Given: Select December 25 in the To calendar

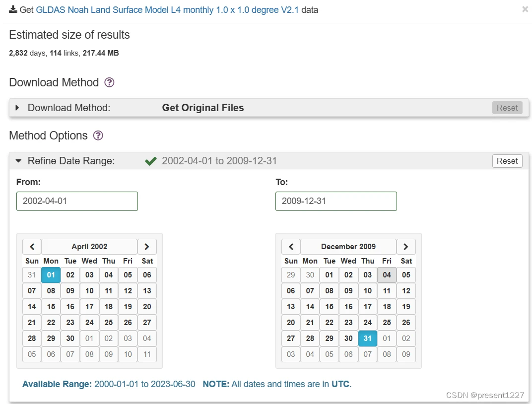Looking at the screenshot, I should click(x=387, y=323).
